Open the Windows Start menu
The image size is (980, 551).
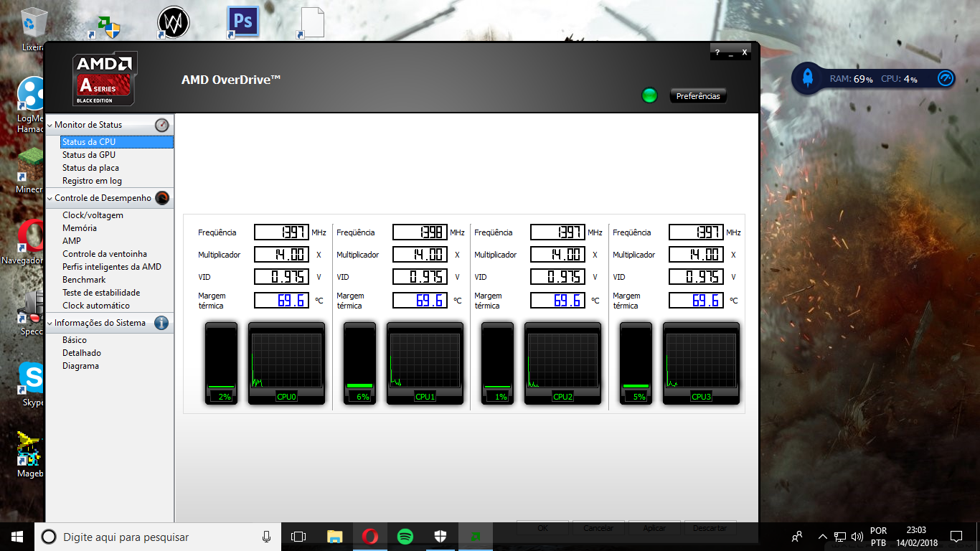17,537
